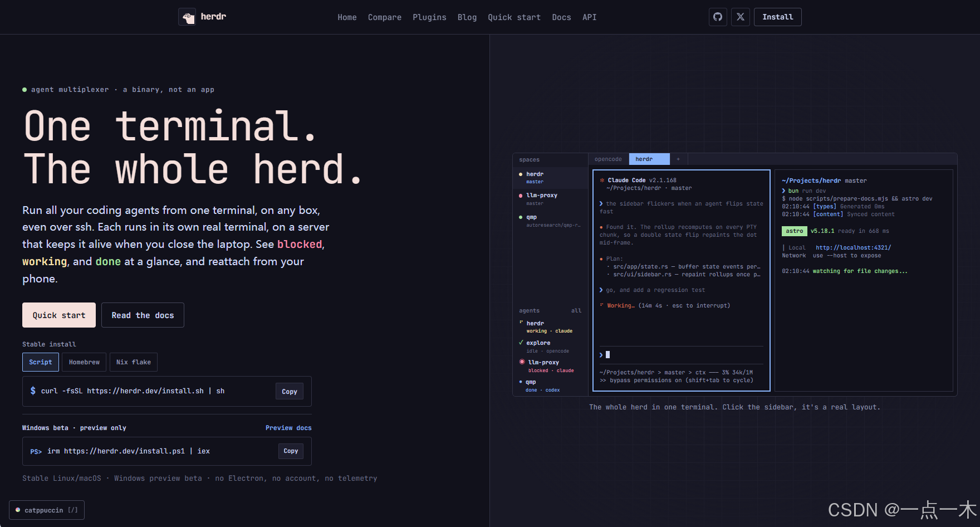Open the X (Twitter) profile icon
The image size is (980, 527).
[x=741, y=17]
